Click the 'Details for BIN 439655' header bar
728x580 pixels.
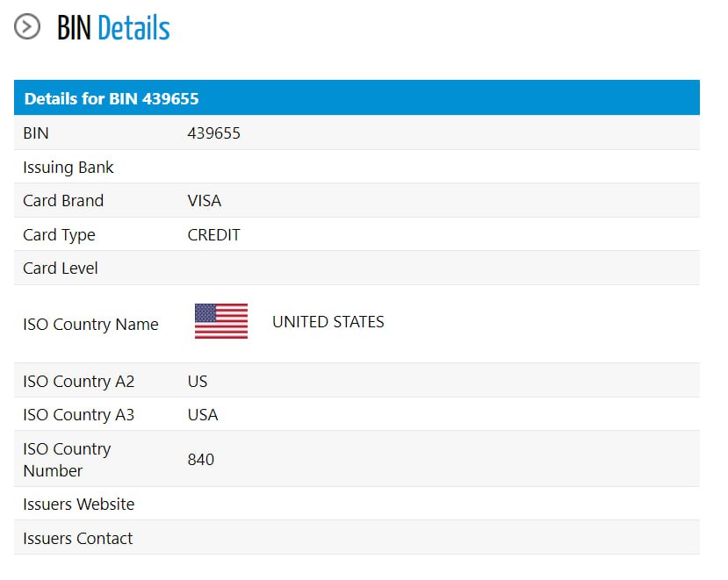coord(357,98)
